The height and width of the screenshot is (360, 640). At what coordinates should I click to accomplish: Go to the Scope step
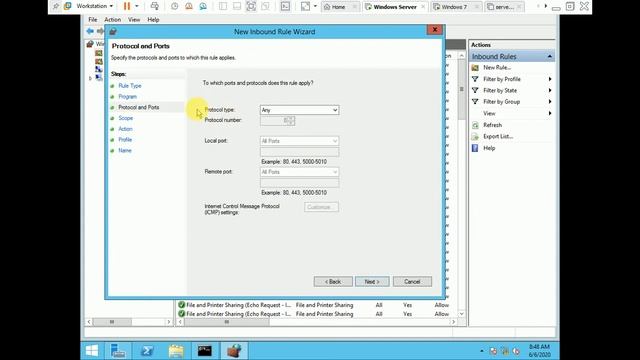pyautogui.click(x=126, y=118)
